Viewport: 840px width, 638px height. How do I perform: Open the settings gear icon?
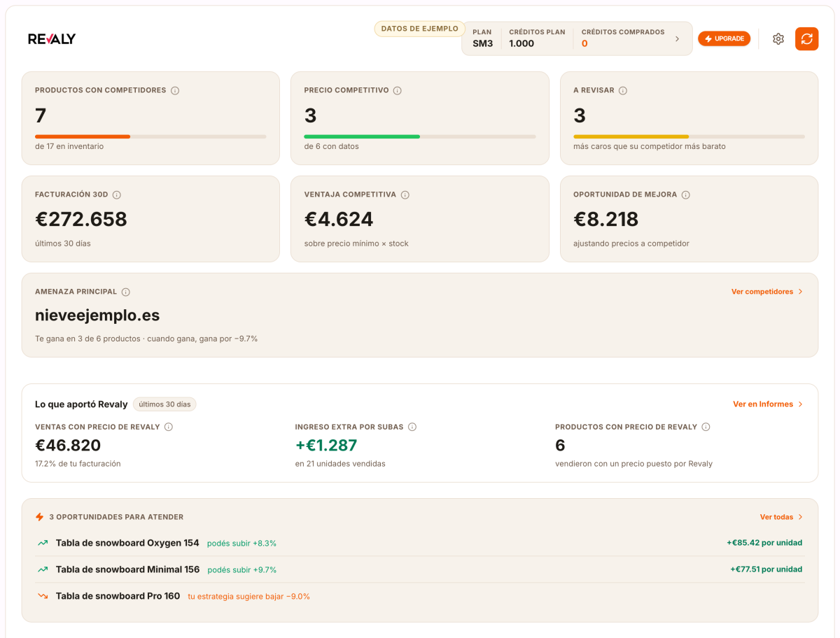coord(778,39)
